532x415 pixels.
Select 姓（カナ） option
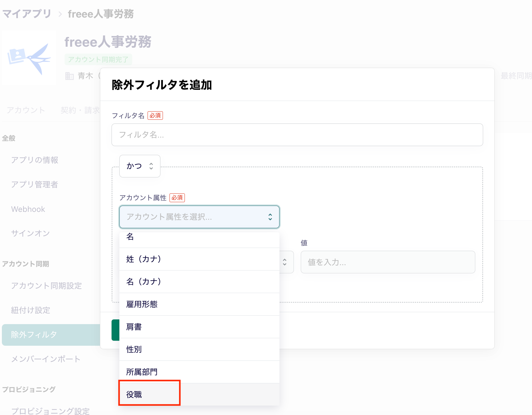[143, 259]
